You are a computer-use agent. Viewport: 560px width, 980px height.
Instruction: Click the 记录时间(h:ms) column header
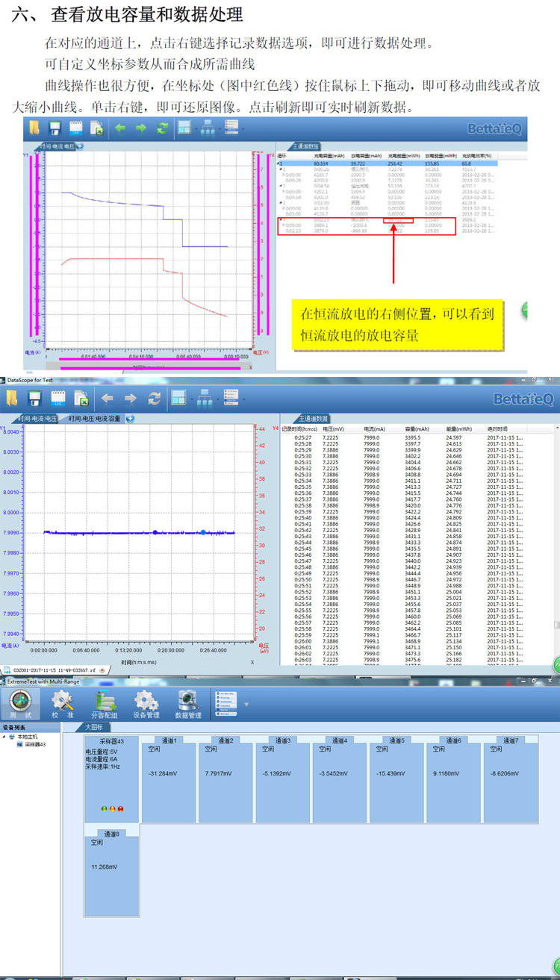pos(299,429)
